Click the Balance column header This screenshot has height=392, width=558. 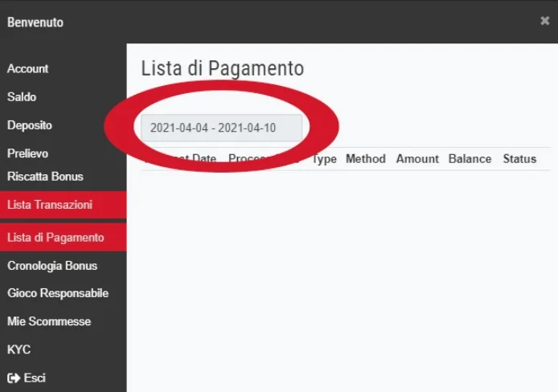pos(470,159)
